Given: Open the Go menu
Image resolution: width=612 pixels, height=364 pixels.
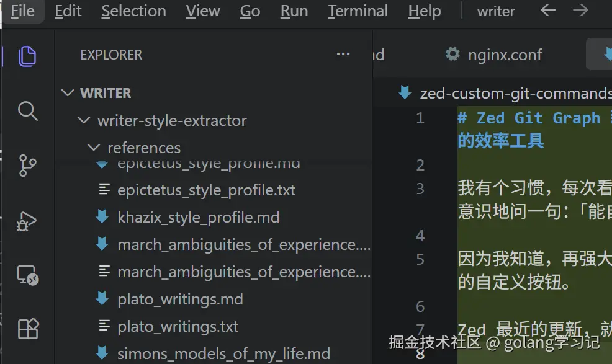Looking at the screenshot, I should tap(250, 11).
